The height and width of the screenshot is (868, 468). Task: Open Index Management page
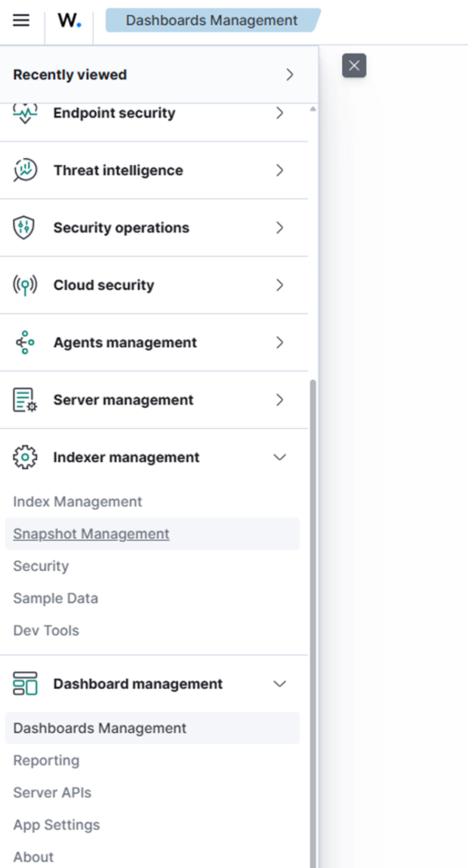77,501
